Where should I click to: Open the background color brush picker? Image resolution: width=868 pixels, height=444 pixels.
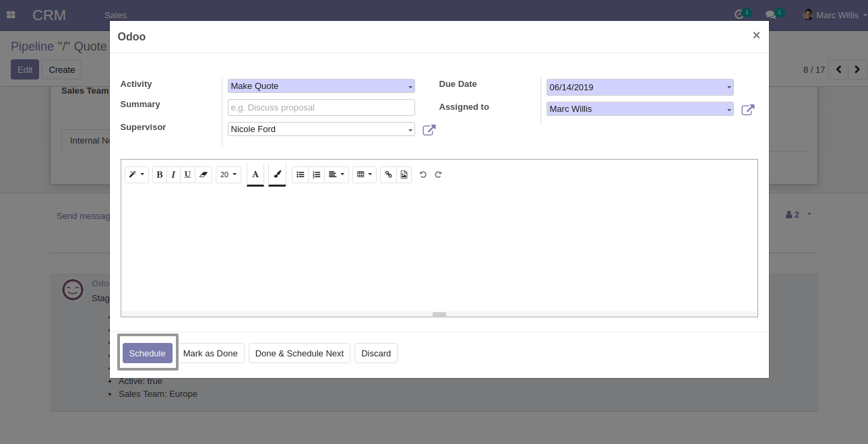click(x=277, y=175)
